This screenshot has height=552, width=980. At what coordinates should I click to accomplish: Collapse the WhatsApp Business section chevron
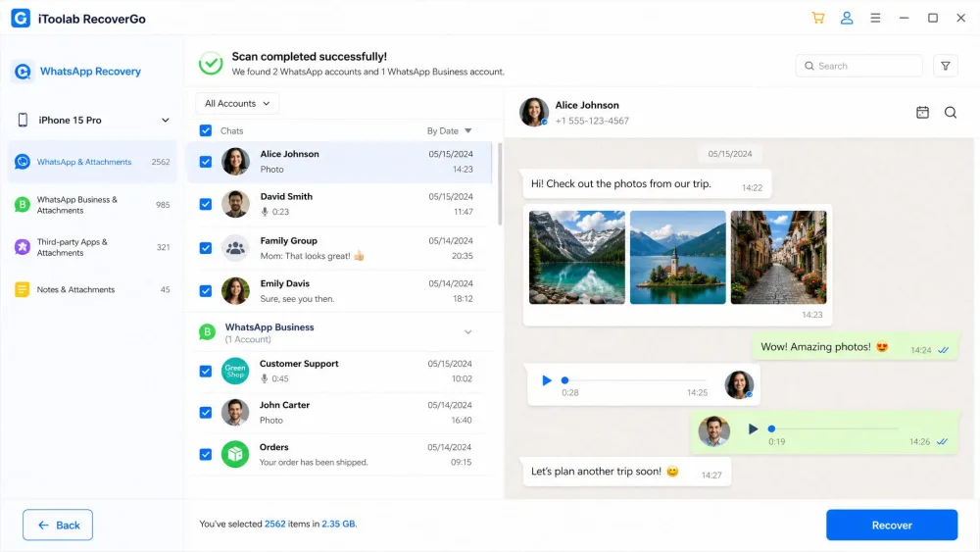467,332
